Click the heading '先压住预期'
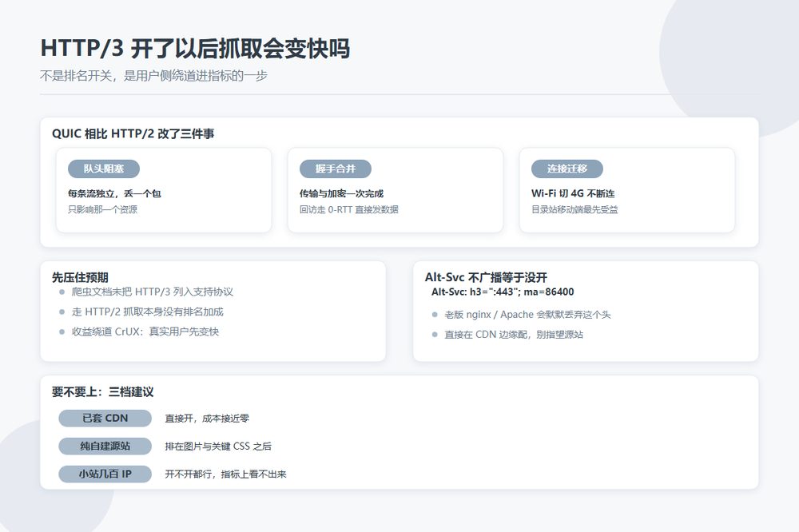This screenshot has height=532, width=799. point(80,277)
